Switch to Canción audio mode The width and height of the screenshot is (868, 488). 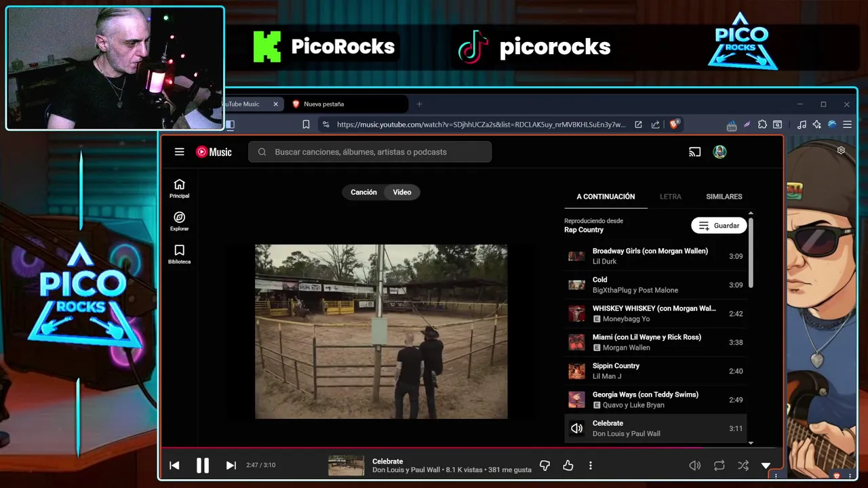click(x=363, y=192)
